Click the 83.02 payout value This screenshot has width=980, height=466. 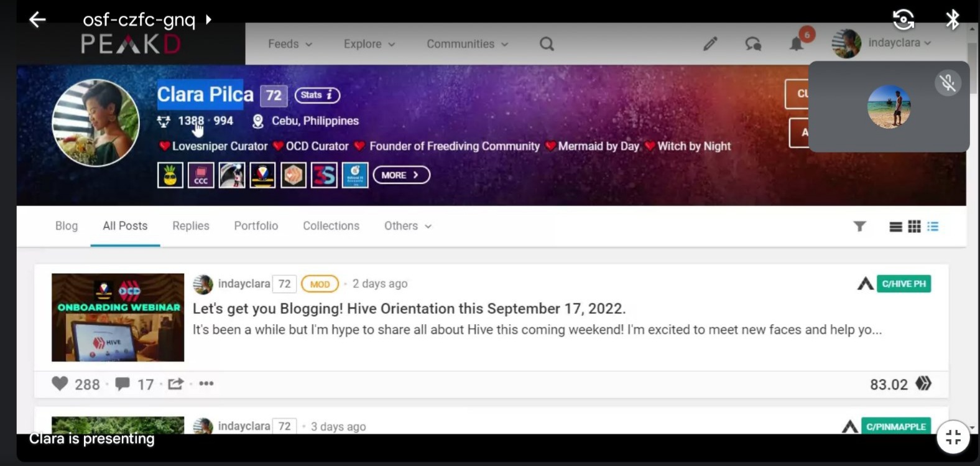(889, 384)
